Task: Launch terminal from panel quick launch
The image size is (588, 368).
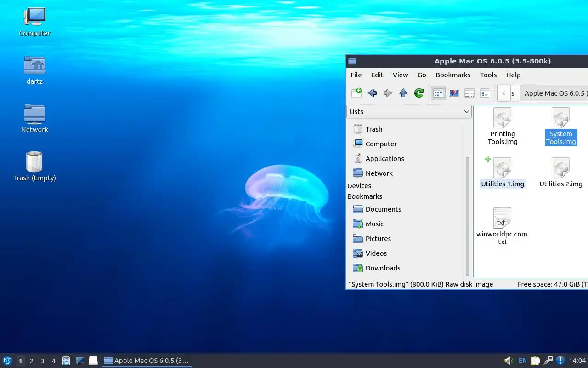Action: click(x=80, y=361)
